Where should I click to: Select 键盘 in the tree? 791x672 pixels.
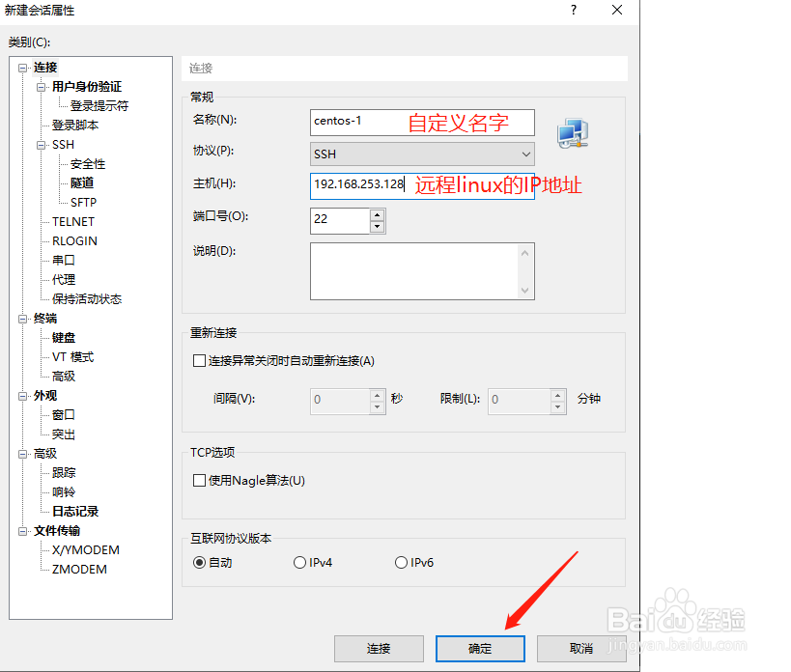click(64, 337)
